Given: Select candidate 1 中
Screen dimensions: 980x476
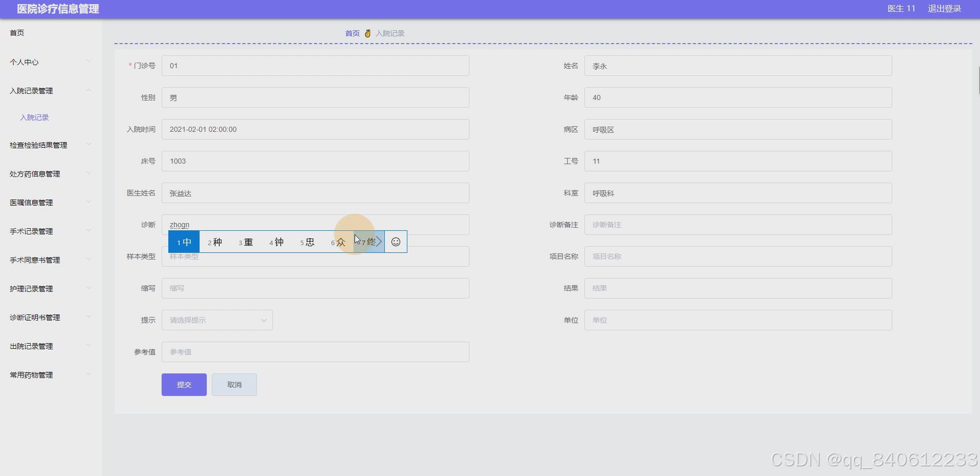Looking at the screenshot, I should 184,242.
